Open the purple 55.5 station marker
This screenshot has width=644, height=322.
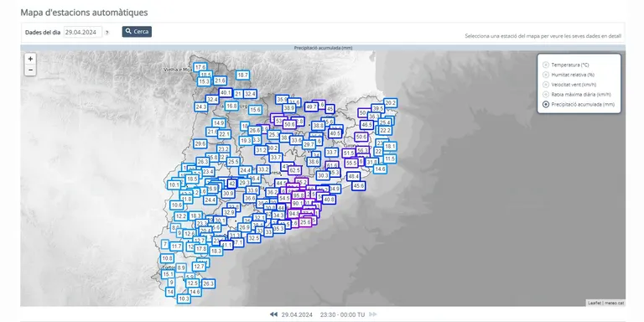pos(351,163)
